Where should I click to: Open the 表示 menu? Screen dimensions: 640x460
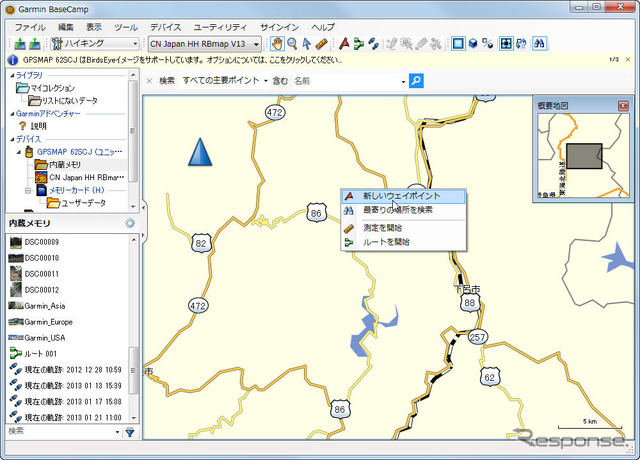coord(93,27)
